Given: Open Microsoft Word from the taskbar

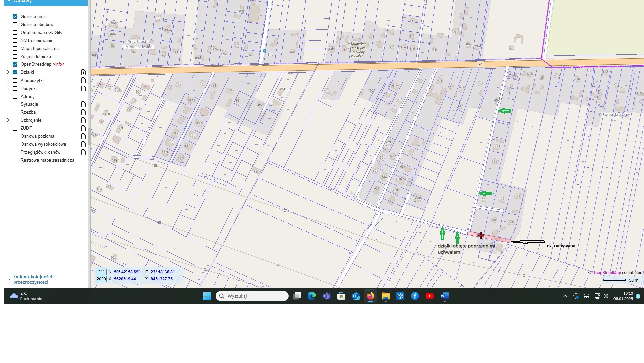Looking at the screenshot, I should tap(444, 296).
